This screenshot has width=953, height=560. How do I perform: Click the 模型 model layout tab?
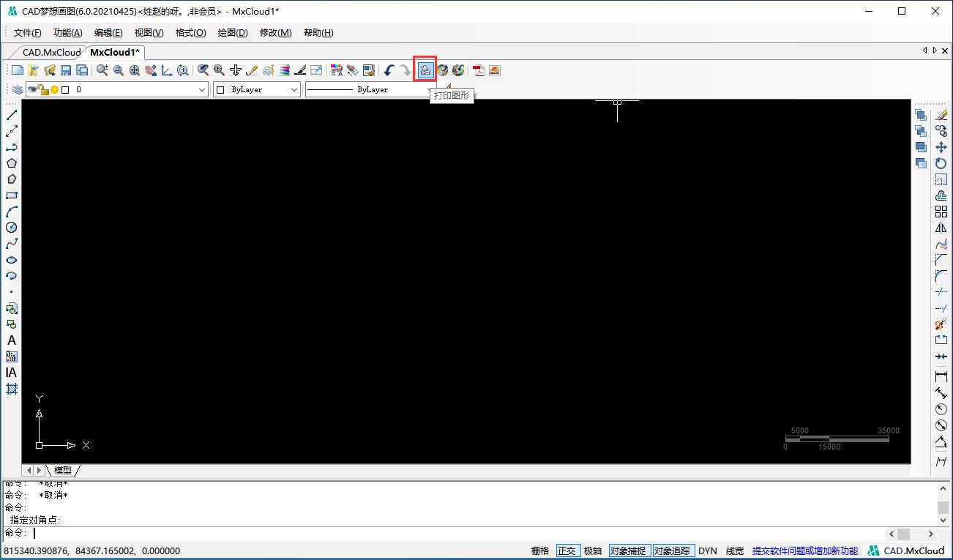pos(63,470)
